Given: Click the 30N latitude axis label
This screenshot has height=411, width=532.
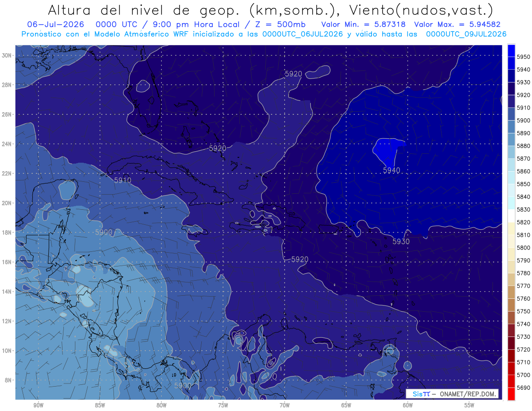Looking at the screenshot, I should 7,55.
